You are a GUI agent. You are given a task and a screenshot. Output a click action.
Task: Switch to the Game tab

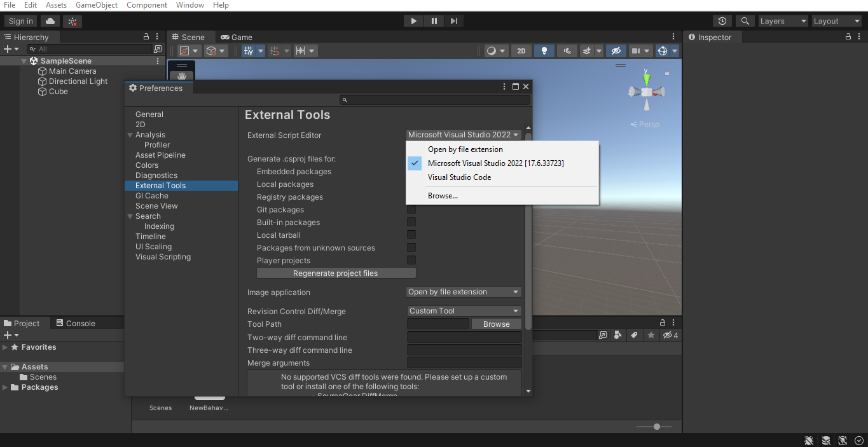point(236,37)
